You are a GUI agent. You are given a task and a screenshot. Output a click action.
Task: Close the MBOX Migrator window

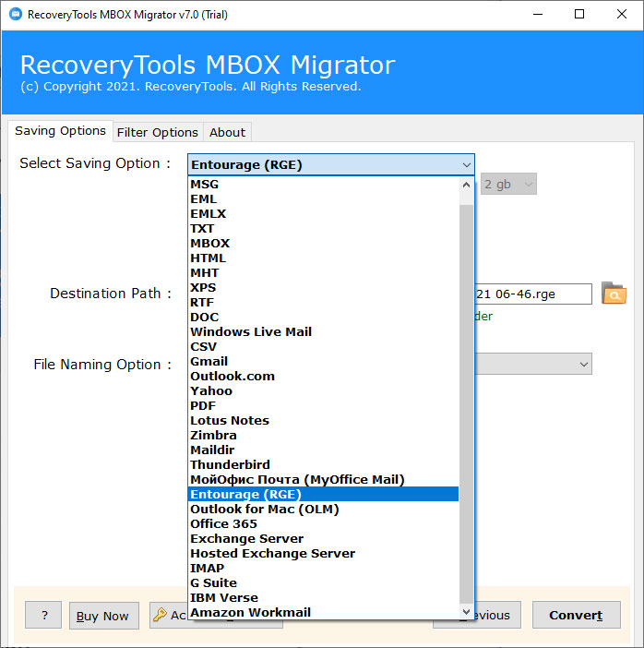point(622,15)
